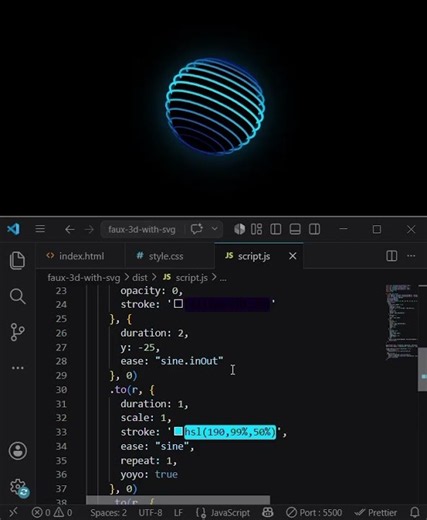Open the Search view in activity bar
This screenshot has height=520, width=427.
point(17,296)
